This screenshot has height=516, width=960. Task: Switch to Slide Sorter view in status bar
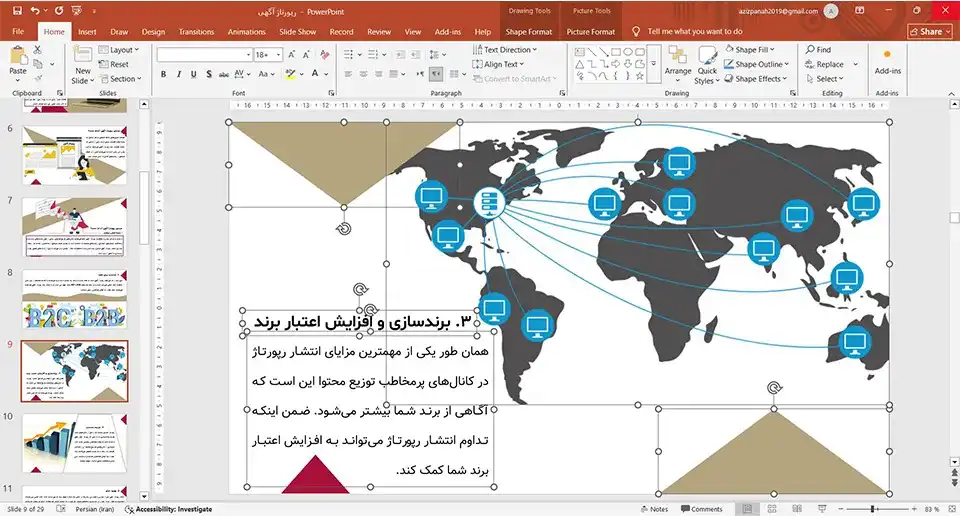[x=771, y=509]
